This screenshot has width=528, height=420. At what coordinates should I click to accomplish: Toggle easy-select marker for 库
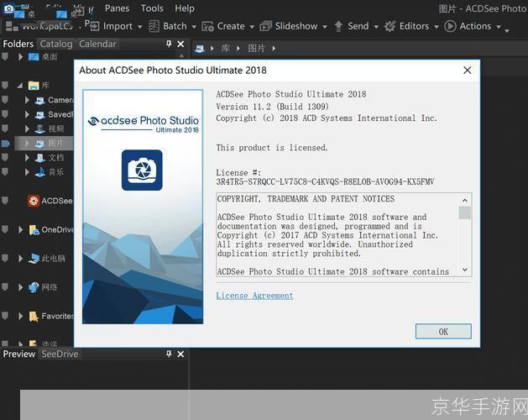point(5,86)
